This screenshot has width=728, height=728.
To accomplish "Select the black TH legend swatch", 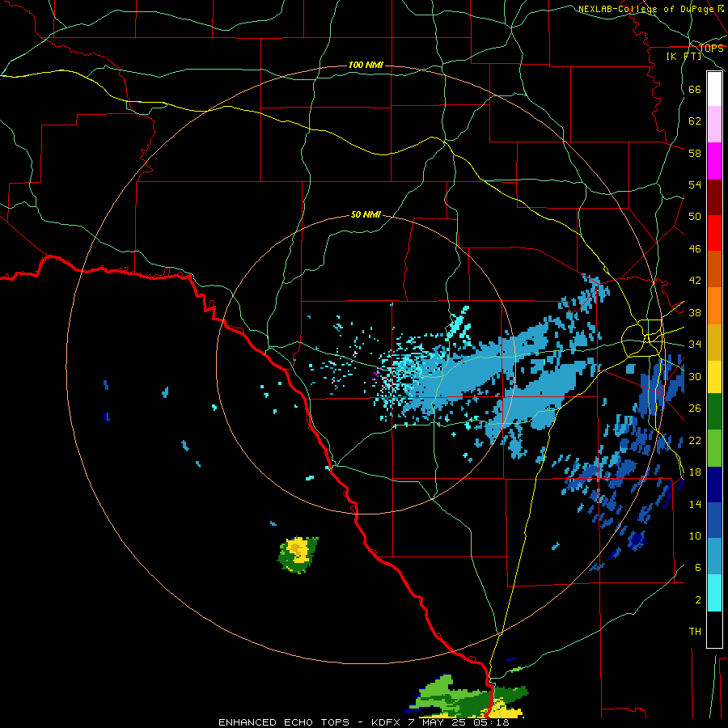I will [x=714, y=629].
